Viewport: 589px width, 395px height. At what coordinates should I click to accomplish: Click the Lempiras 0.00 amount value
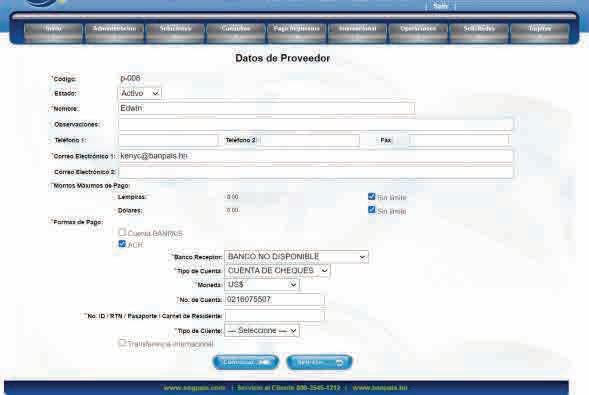coord(232,197)
